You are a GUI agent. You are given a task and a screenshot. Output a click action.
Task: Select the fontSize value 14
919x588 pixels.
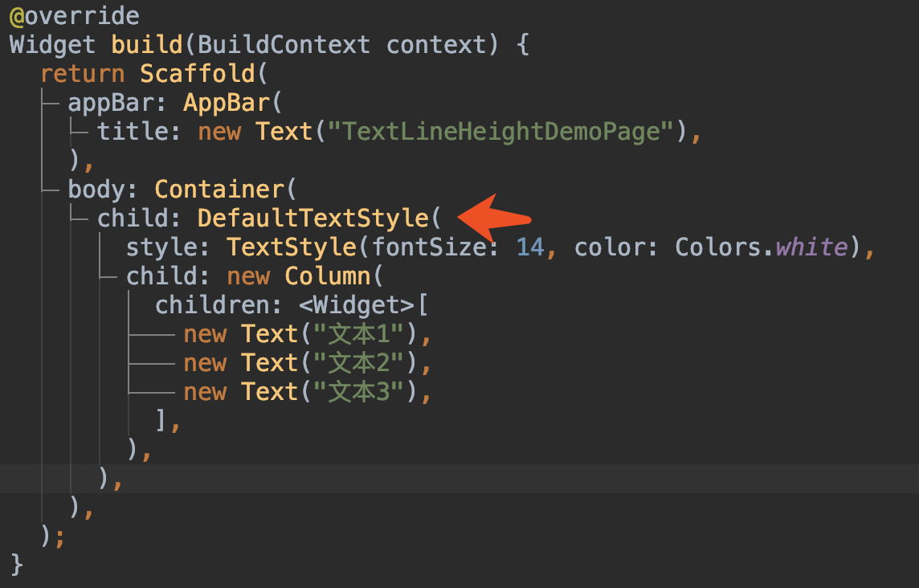(x=530, y=247)
